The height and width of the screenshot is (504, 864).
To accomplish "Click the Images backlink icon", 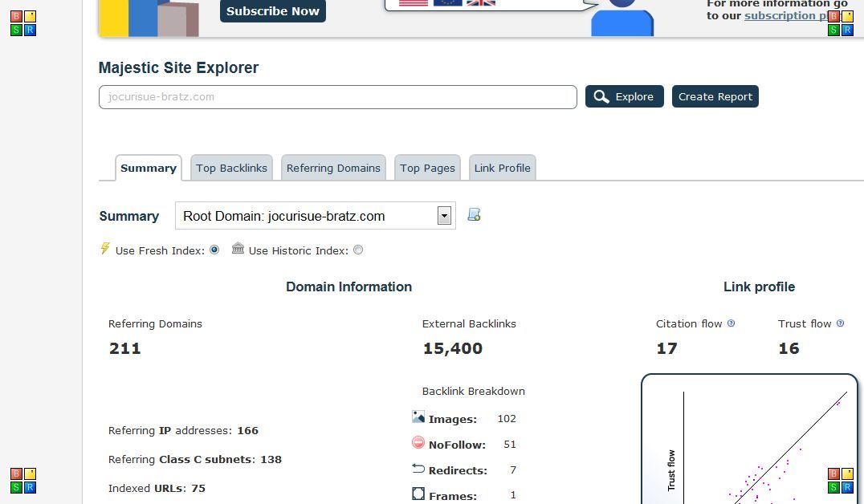I will pos(418,417).
